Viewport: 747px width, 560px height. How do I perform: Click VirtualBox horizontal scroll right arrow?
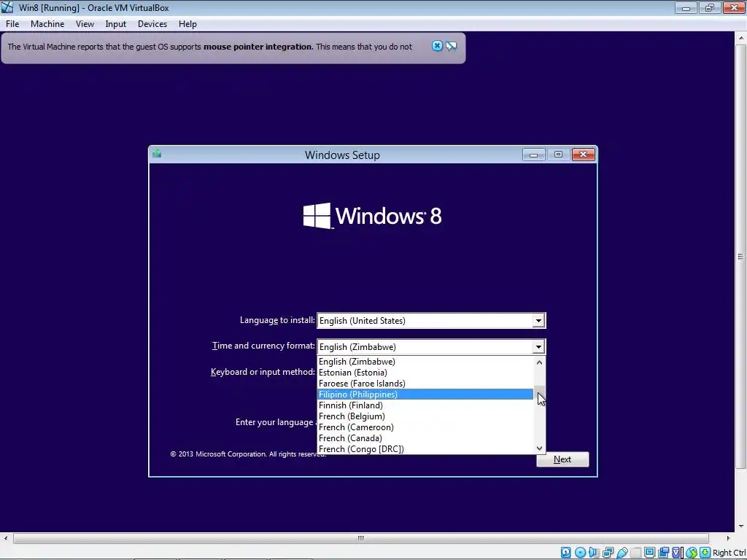[x=728, y=538]
